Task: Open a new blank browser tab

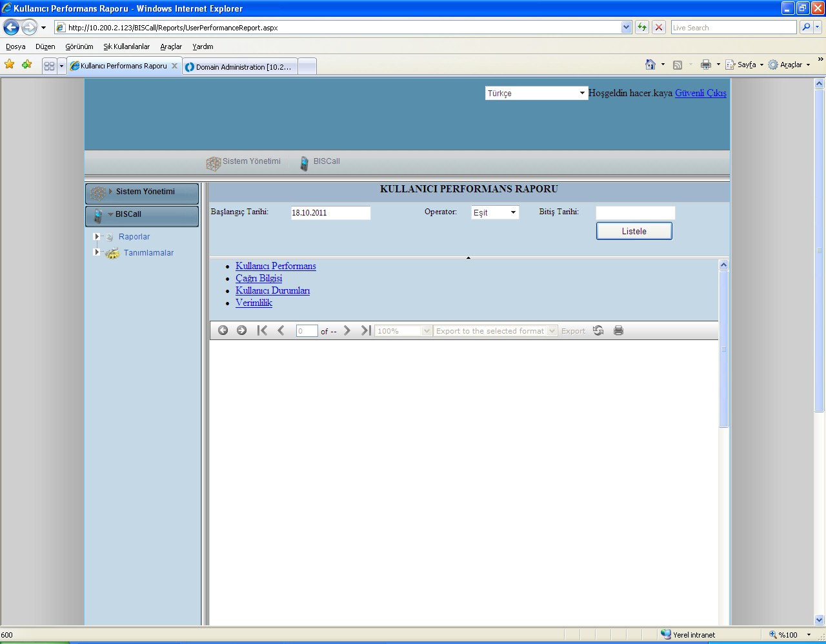Action: click(x=307, y=66)
